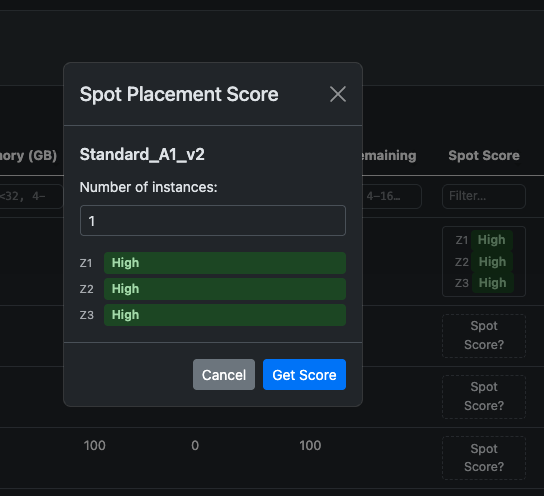
Task: Click Z1 High badge in Spot Score column
Action: 492,240
